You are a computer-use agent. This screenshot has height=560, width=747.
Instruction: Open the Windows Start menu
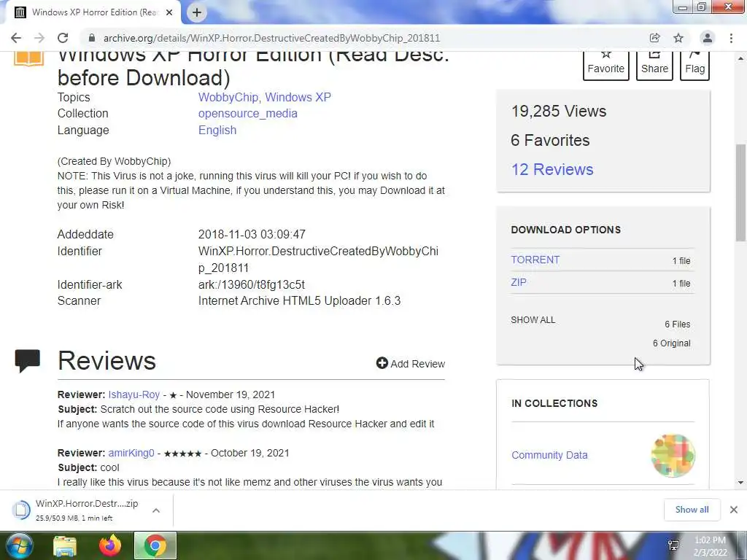[x=20, y=545]
